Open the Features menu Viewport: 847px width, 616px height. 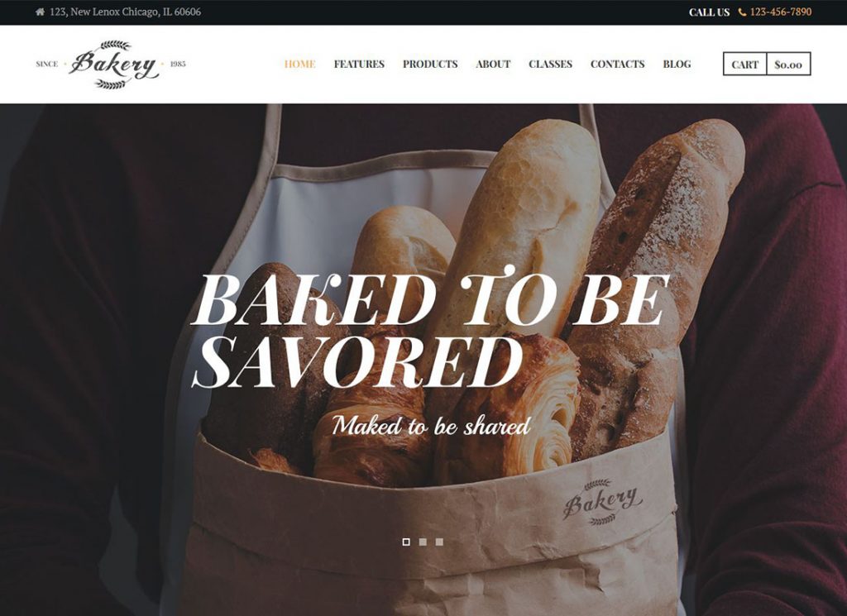(x=359, y=64)
